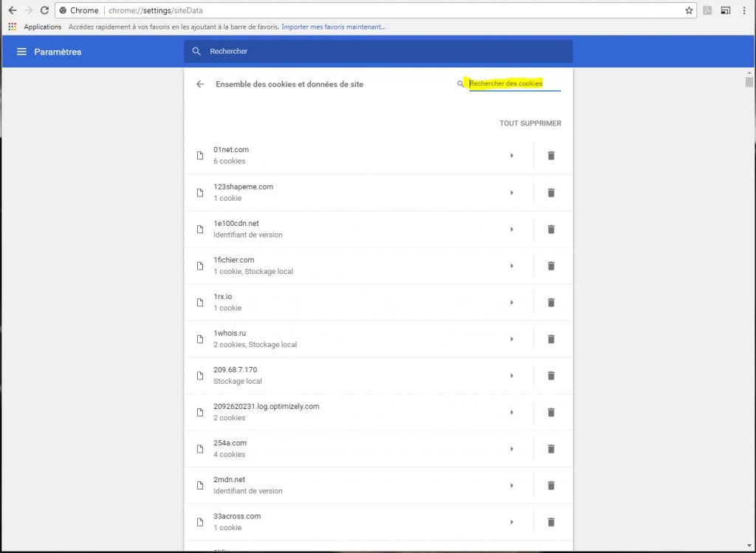The width and height of the screenshot is (756, 553).
Task: Expand the 1rx.io cookie entry
Action: 512,303
